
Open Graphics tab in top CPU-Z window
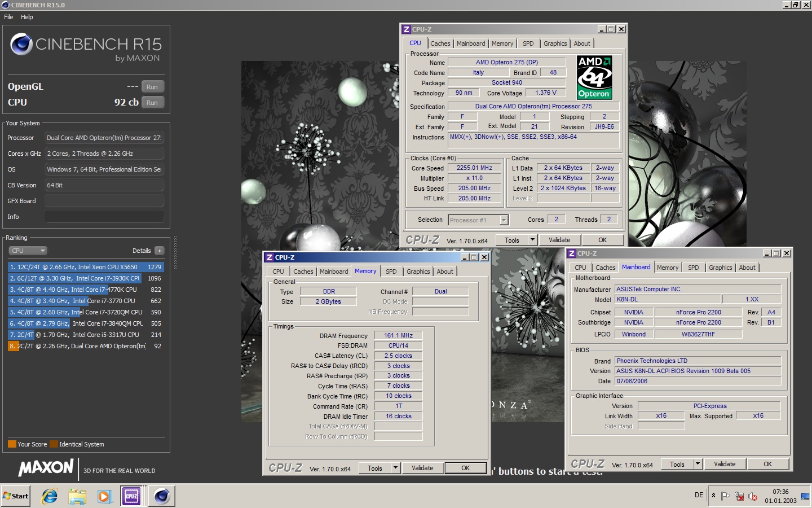click(555, 43)
